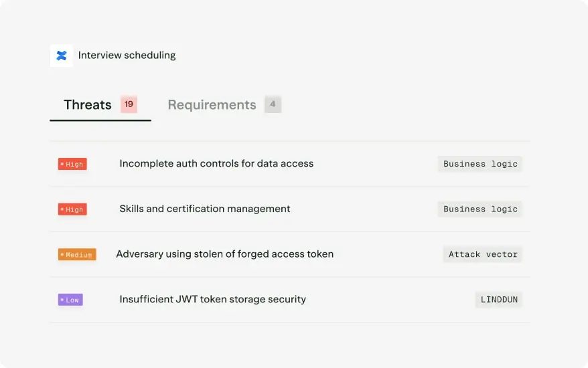588x368 pixels.
Task: Click Business logic tag on skills row
Action: point(480,209)
